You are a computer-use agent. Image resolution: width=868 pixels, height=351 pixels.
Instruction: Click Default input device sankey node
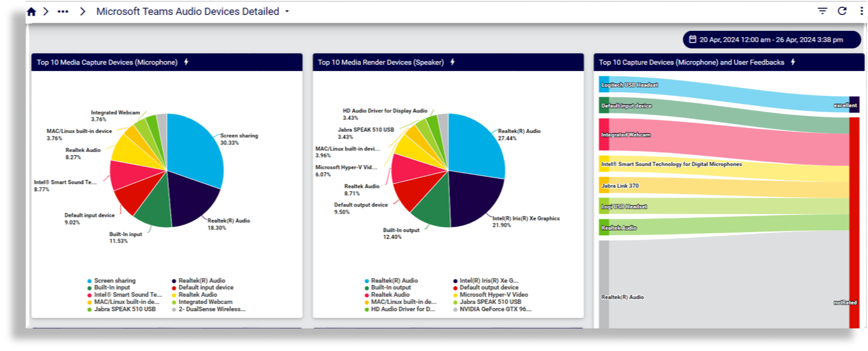(604, 105)
